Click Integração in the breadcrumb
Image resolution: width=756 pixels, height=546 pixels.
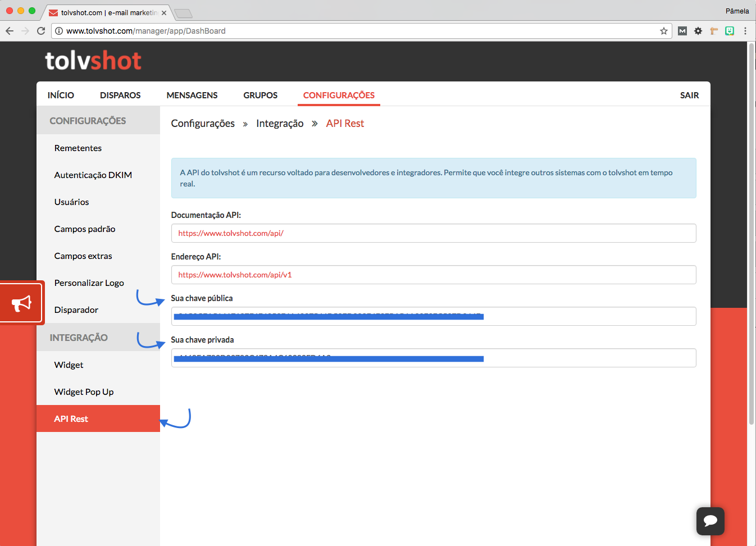click(x=280, y=124)
